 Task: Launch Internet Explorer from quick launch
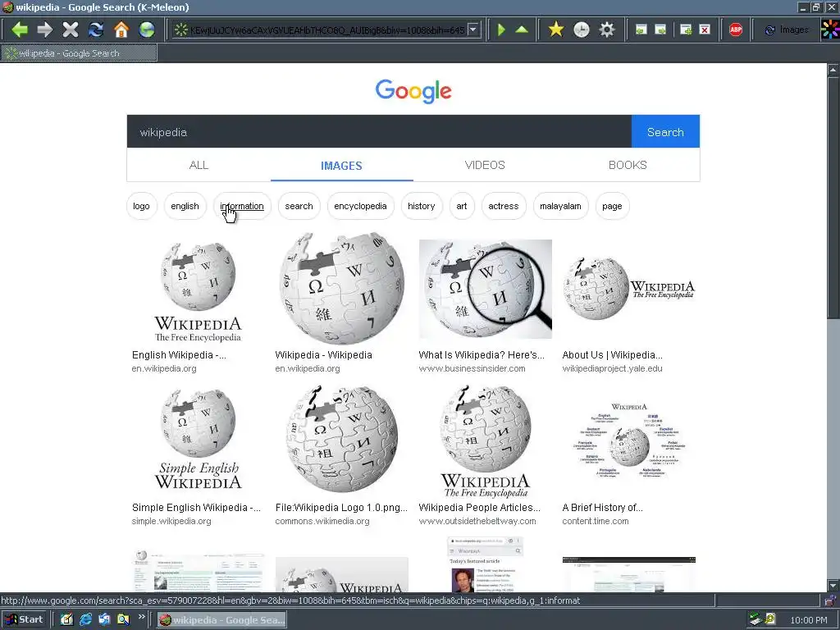pos(85,620)
